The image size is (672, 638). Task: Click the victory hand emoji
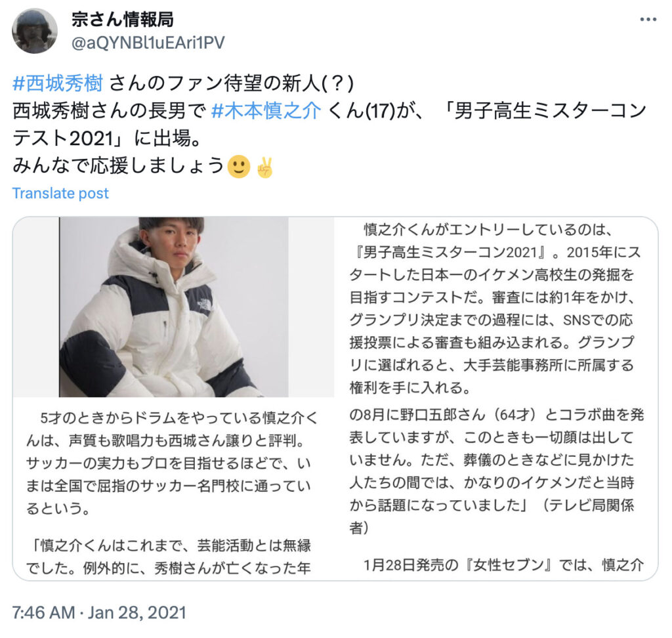(x=265, y=167)
